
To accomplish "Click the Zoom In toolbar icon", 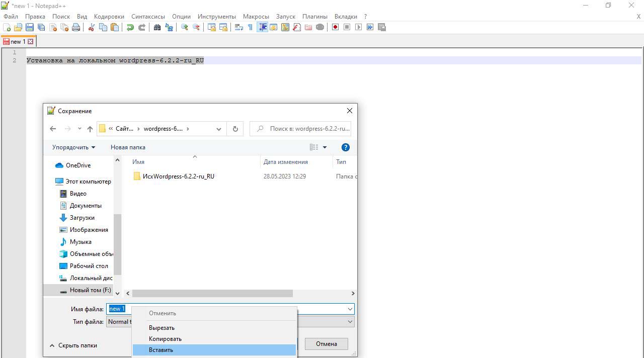I will pos(185,27).
